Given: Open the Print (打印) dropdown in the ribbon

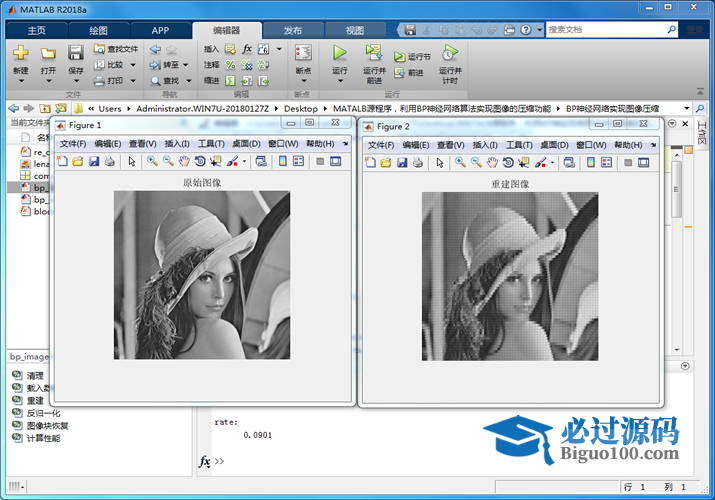Looking at the screenshot, I should (x=119, y=81).
